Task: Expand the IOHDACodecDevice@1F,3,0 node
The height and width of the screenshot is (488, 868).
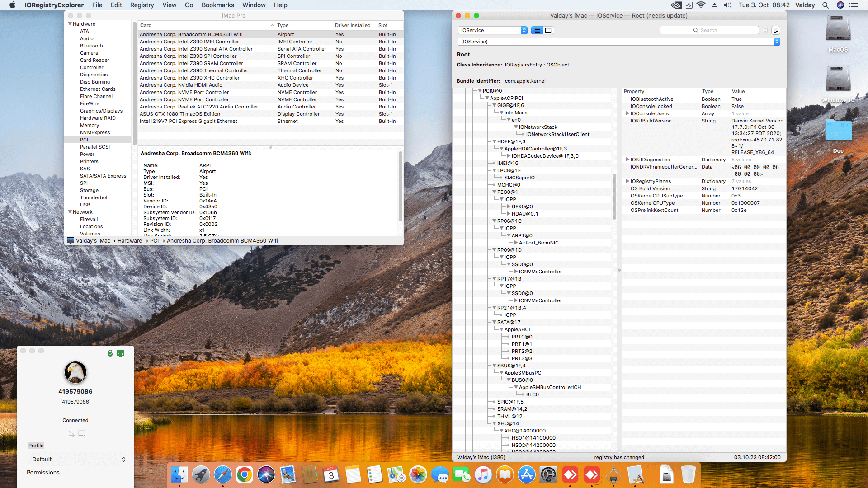Action: click(509, 156)
